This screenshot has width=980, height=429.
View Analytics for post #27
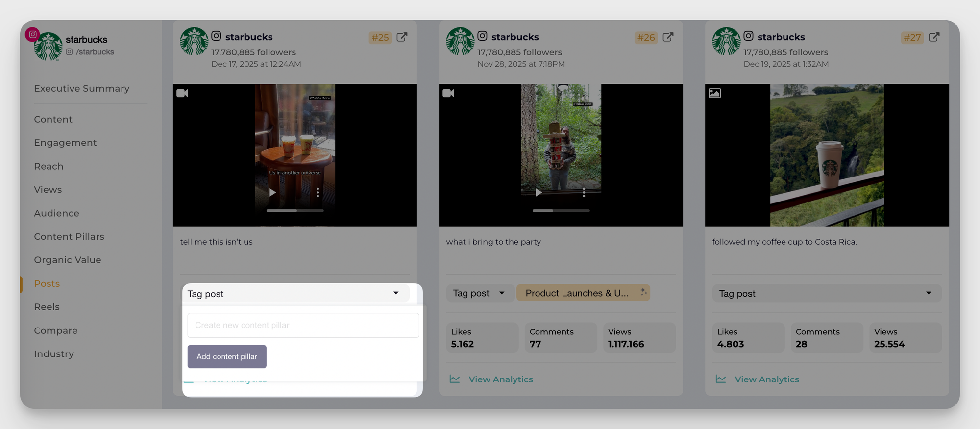(766, 379)
